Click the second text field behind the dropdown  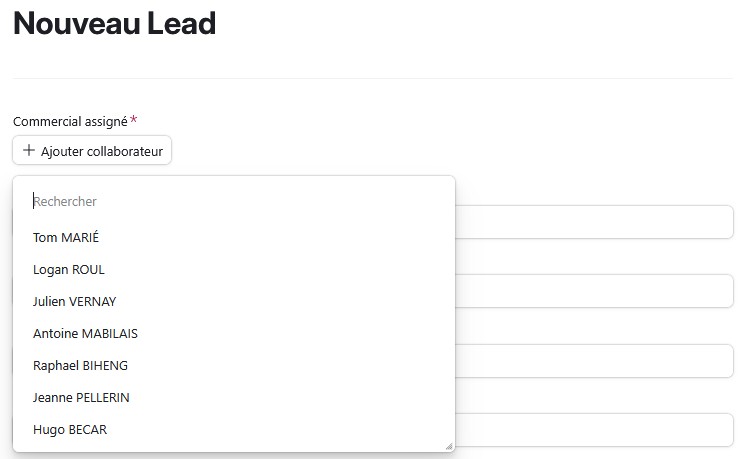pyautogui.click(x=594, y=291)
